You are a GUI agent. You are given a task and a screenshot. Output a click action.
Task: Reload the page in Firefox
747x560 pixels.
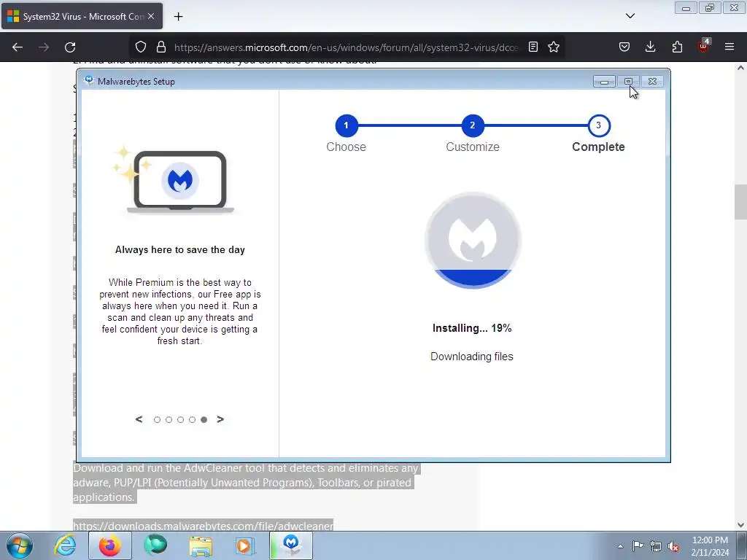pyautogui.click(x=70, y=47)
